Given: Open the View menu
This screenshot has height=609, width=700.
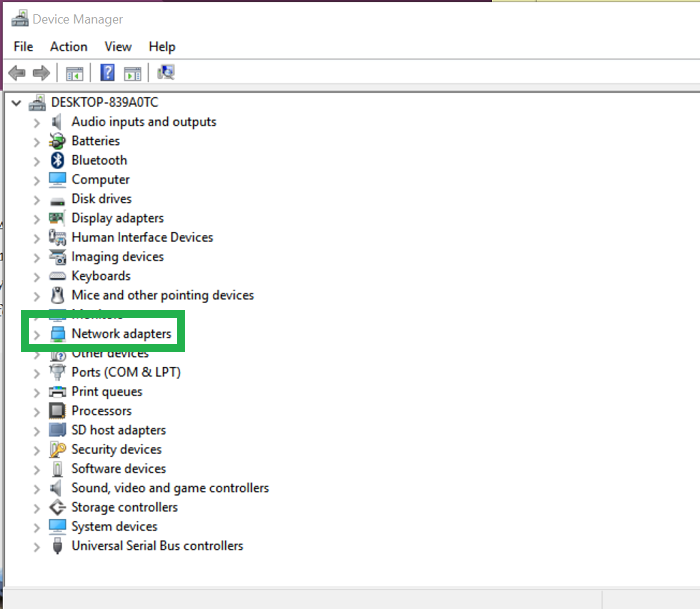Looking at the screenshot, I should 118,46.
